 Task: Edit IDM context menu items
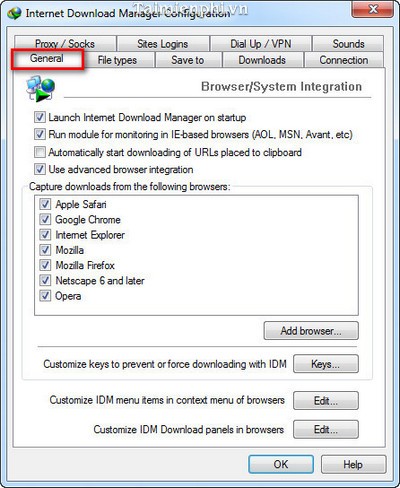[x=326, y=400]
